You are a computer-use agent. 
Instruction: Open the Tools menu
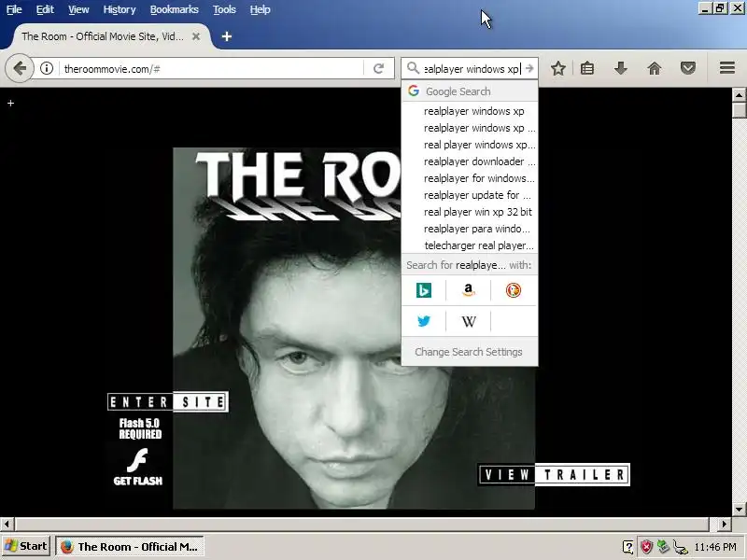pyautogui.click(x=224, y=9)
